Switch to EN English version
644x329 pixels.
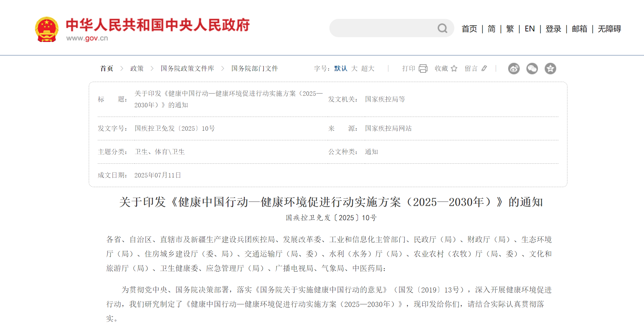(x=530, y=29)
